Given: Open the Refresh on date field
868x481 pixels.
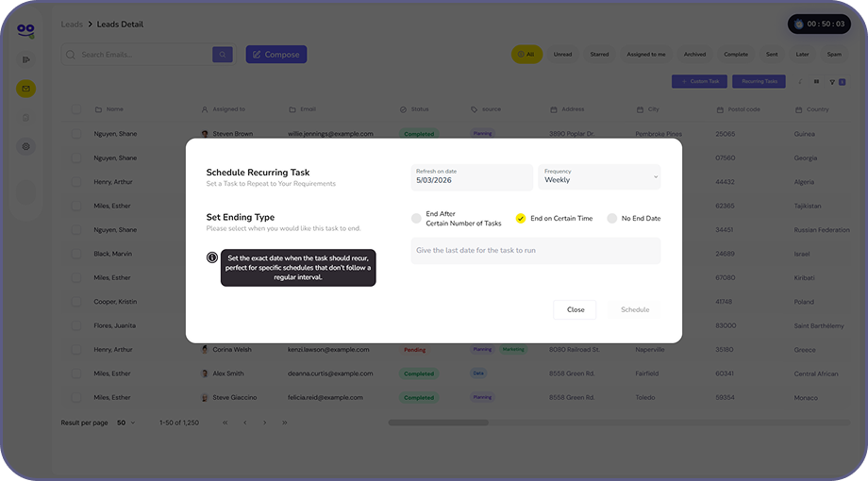Looking at the screenshot, I should (472, 177).
